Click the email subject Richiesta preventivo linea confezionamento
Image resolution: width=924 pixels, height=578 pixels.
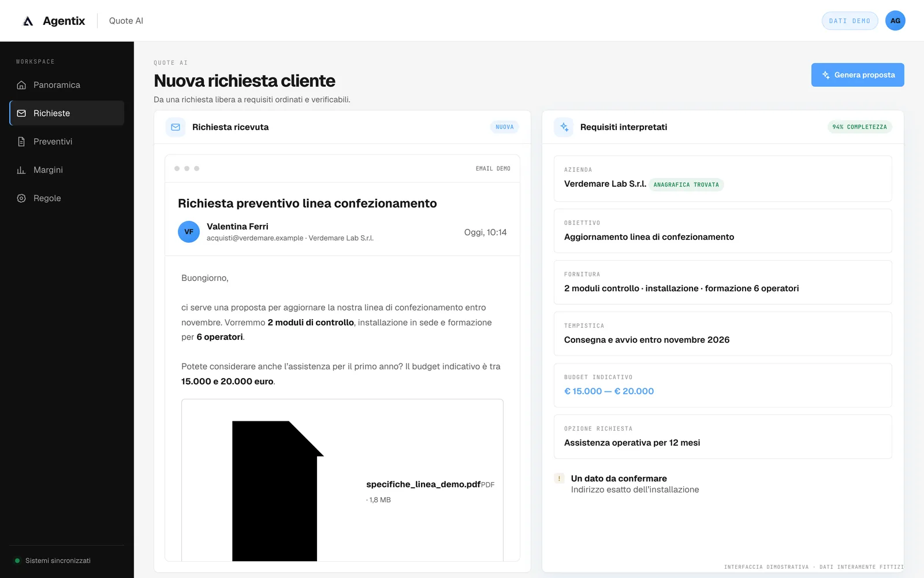[307, 203]
